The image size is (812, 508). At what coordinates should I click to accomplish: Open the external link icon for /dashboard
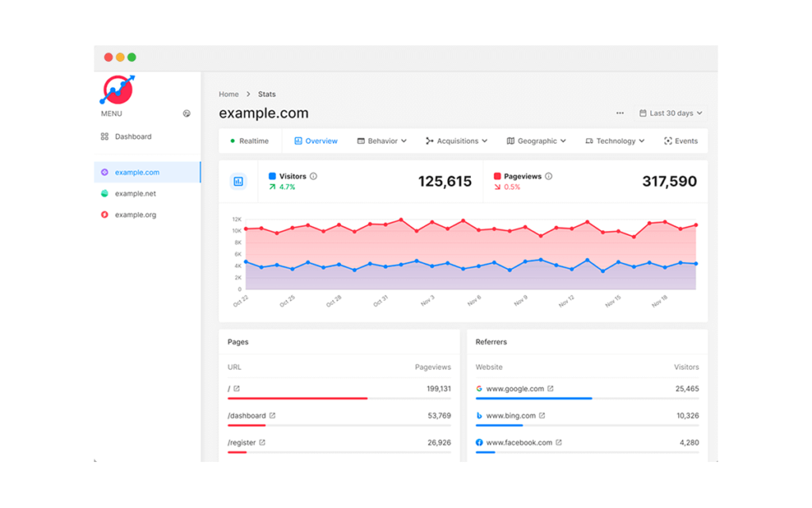tap(273, 415)
